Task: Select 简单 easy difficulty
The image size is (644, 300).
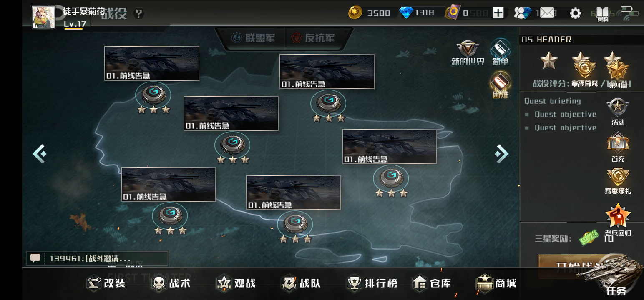Action: pos(500,52)
